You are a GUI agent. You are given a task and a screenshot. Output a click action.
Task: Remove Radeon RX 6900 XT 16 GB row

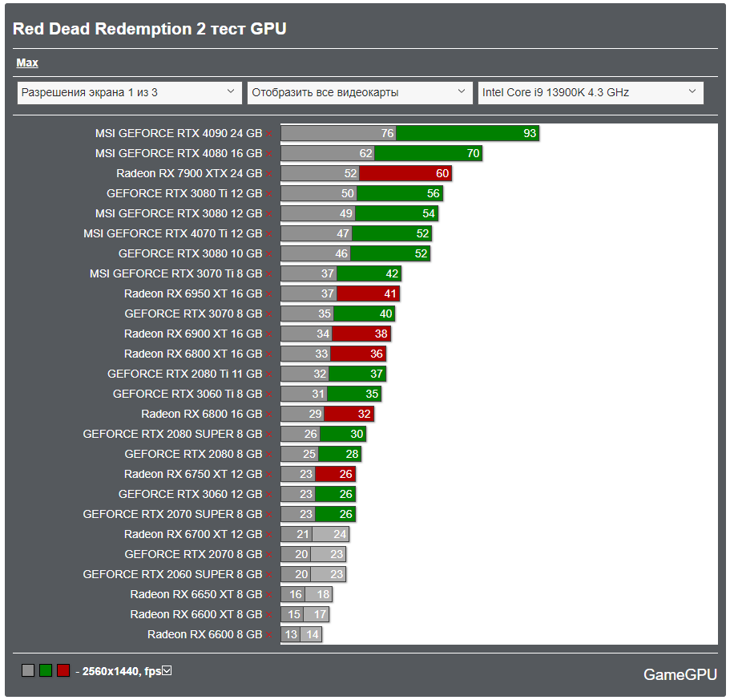coord(269,334)
